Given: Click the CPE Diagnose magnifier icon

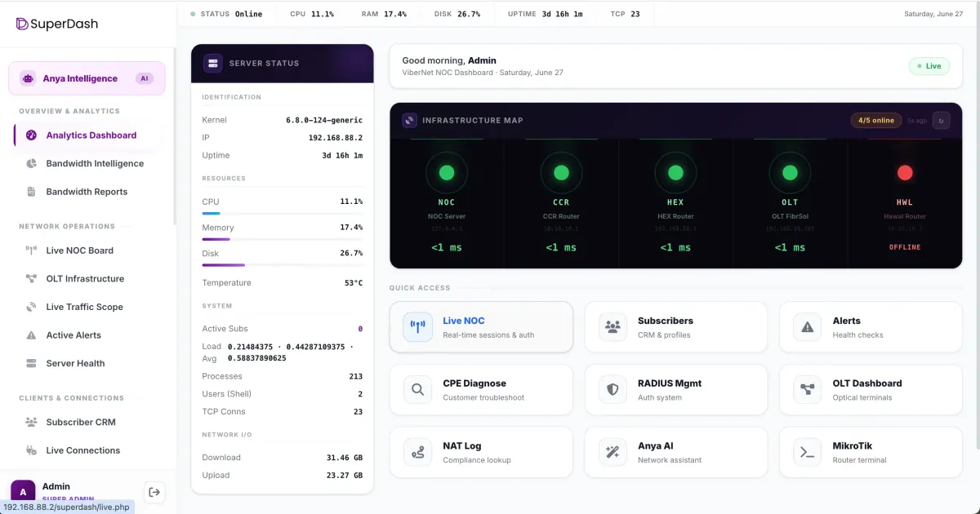Looking at the screenshot, I should point(417,390).
